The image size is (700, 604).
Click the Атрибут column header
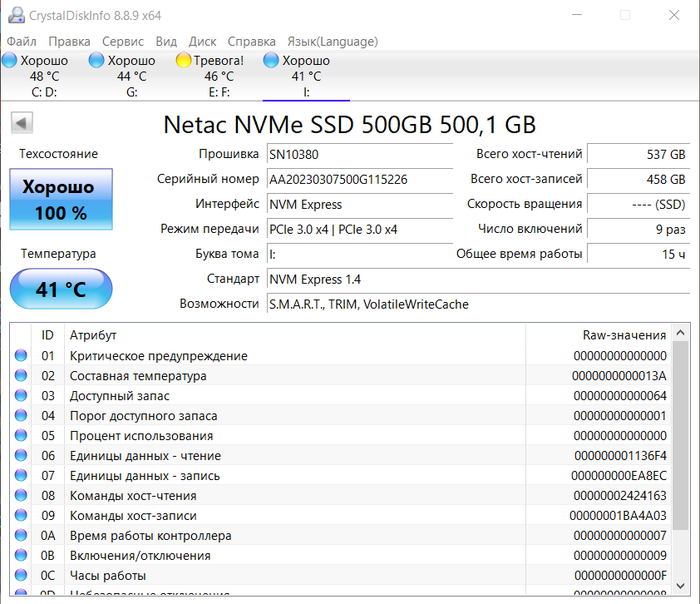coord(295,335)
